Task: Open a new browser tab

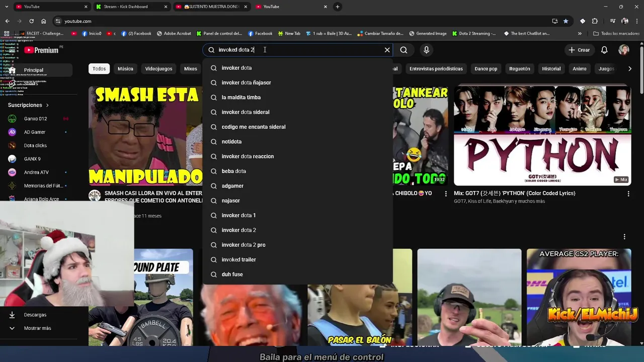Action: (x=338, y=7)
